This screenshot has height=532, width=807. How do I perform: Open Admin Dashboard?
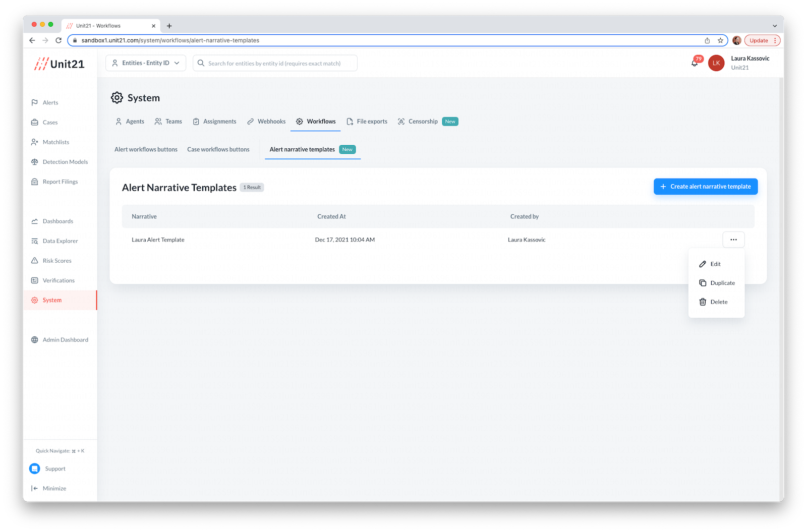tap(60, 340)
